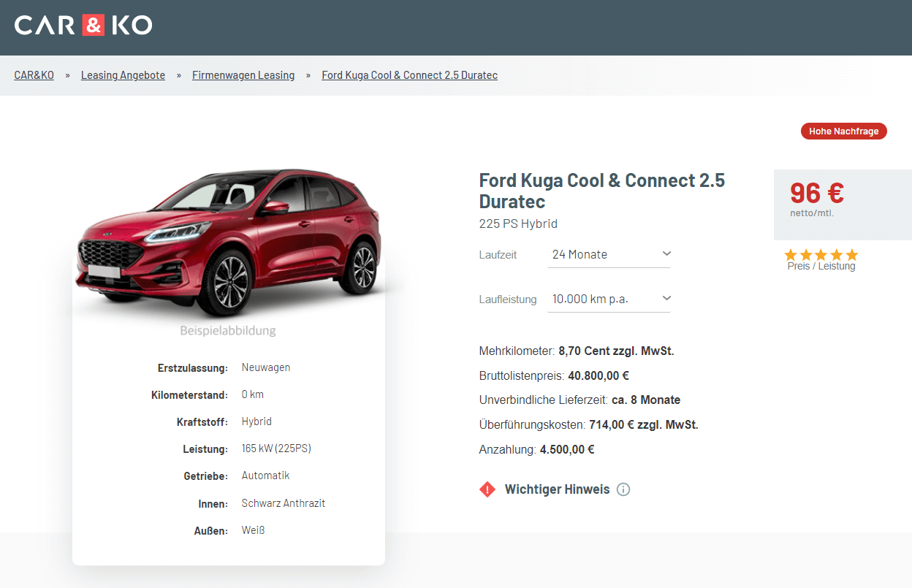
Task: Click the 225 PS Hybrid subtitle
Action: (x=518, y=224)
